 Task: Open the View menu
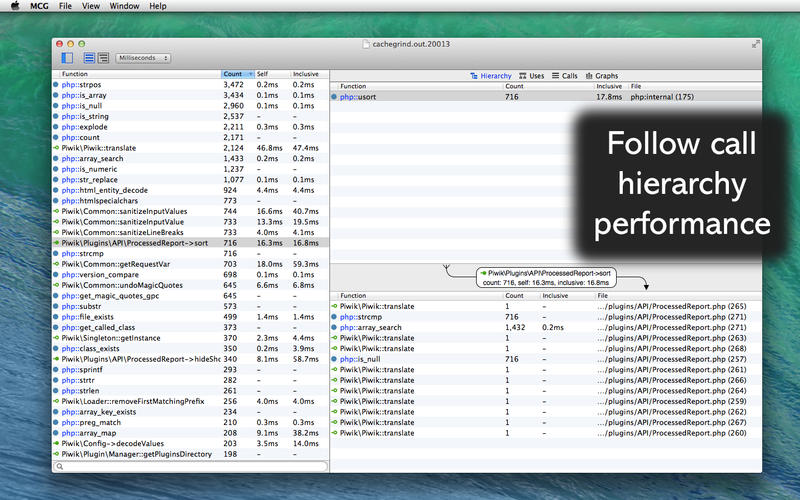tap(91, 6)
